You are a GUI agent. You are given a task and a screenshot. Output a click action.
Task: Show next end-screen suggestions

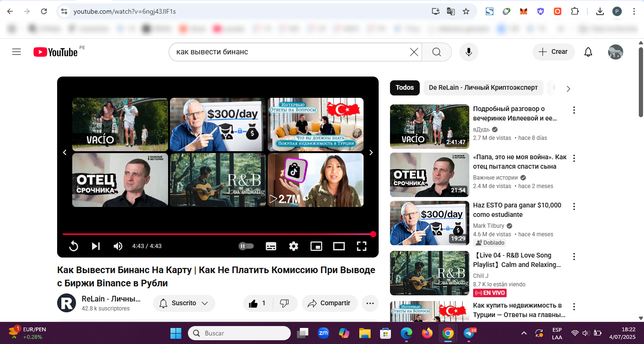371,153
